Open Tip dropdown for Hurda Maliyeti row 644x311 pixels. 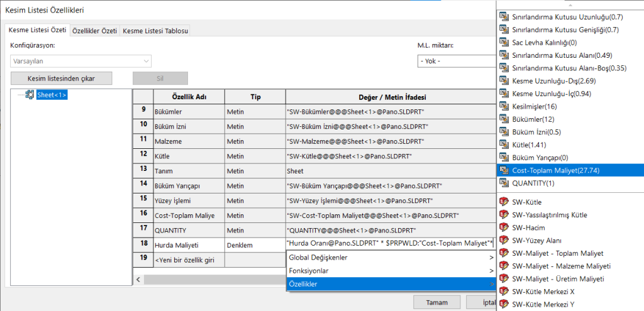(255, 243)
